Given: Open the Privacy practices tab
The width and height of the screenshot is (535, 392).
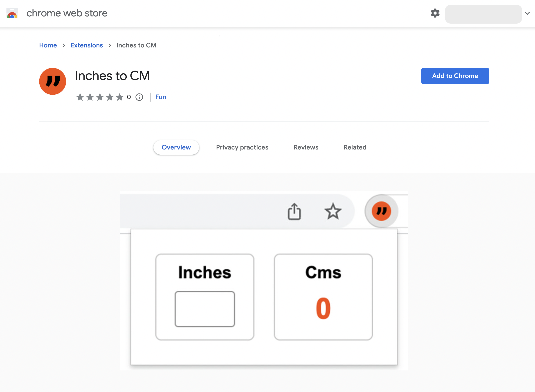Looking at the screenshot, I should pos(242,147).
